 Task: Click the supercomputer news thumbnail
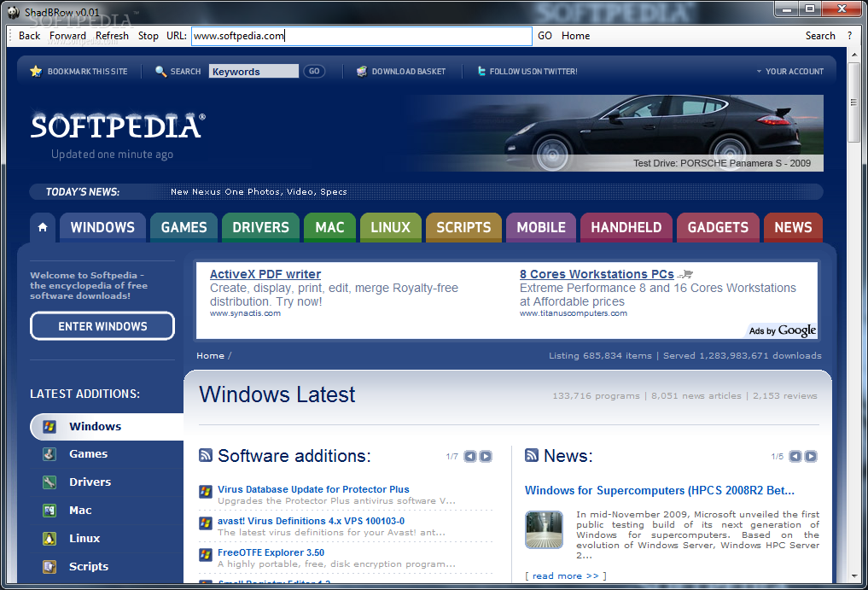click(544, 529)
